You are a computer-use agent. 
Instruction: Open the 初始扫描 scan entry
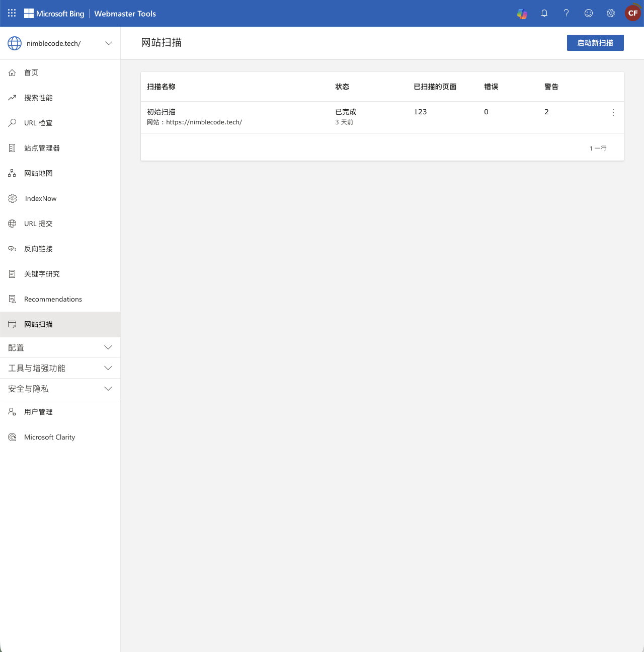161,112
